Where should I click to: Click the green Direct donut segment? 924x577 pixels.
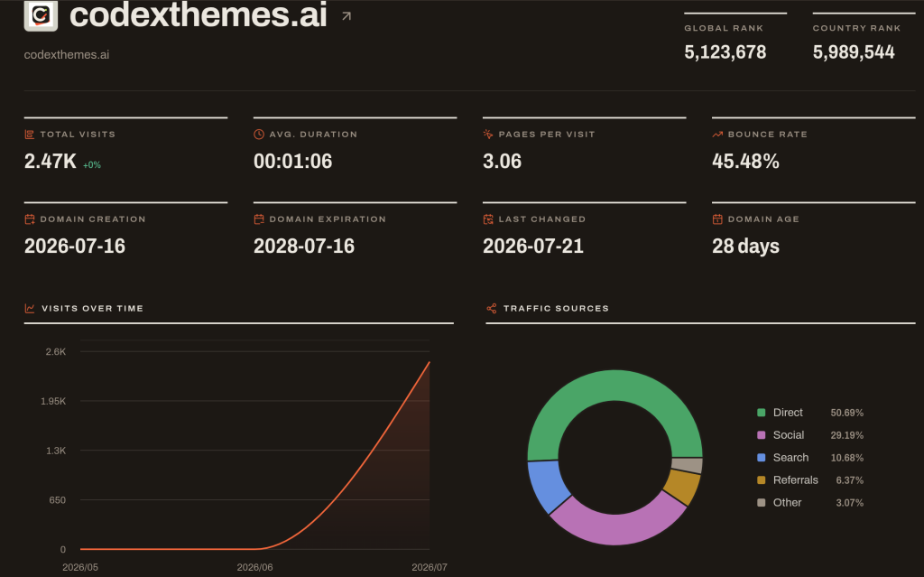(x=614, y=385)
